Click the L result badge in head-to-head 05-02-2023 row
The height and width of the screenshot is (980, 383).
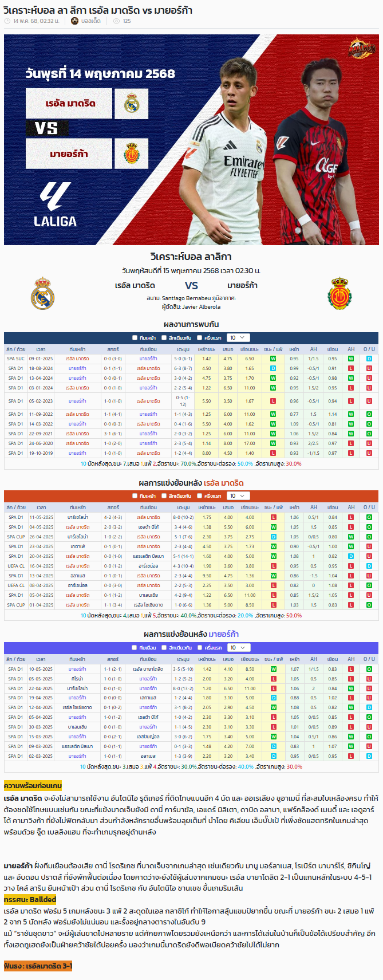[273, 401]
